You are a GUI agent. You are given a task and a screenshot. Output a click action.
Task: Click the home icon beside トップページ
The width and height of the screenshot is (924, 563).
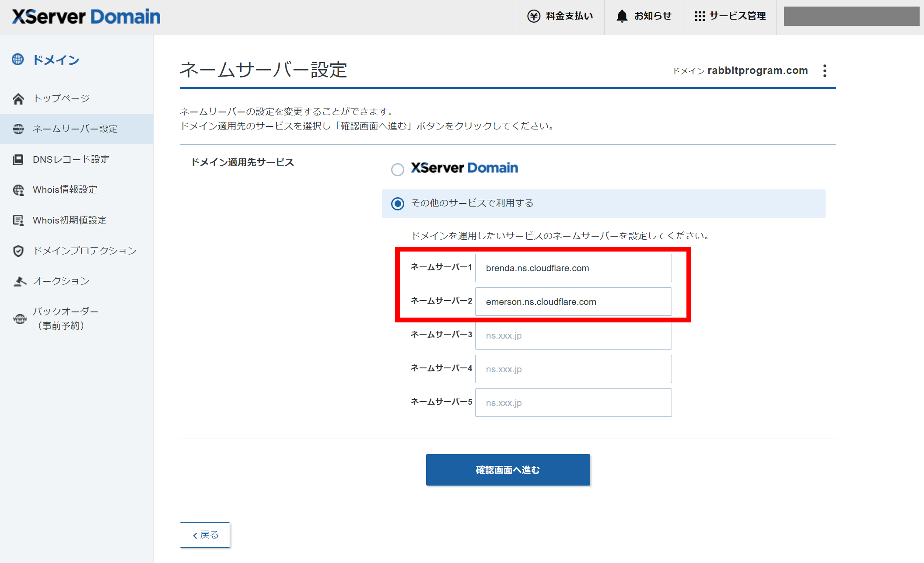coord(18,99)
